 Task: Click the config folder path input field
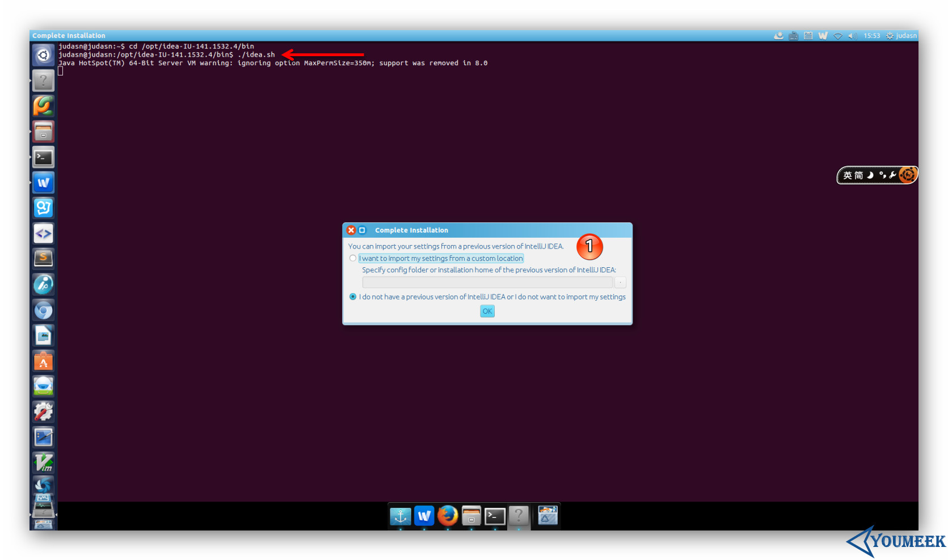pyautogui.click(x=488, y=282)
